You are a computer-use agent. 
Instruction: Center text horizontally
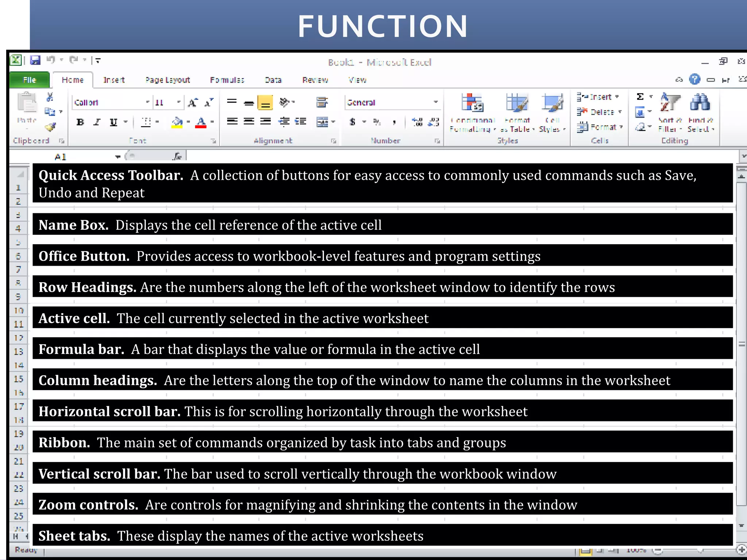(249, 121)
